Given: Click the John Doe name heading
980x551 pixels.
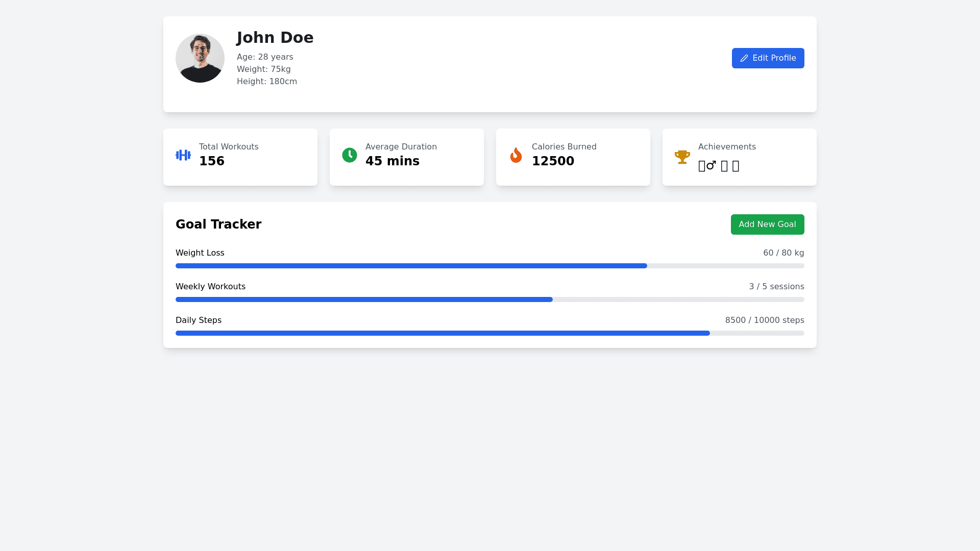Looking at the screenshot, I should [275, 38].
